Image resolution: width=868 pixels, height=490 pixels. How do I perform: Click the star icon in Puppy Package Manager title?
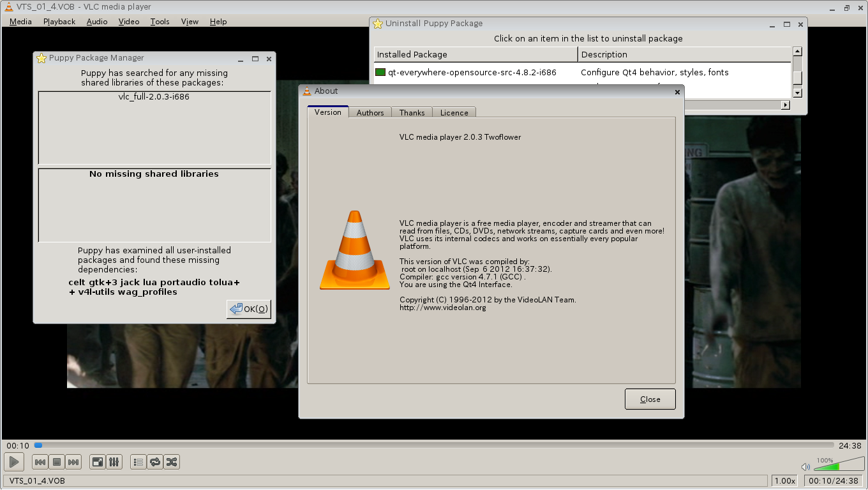tap(41, 58)
